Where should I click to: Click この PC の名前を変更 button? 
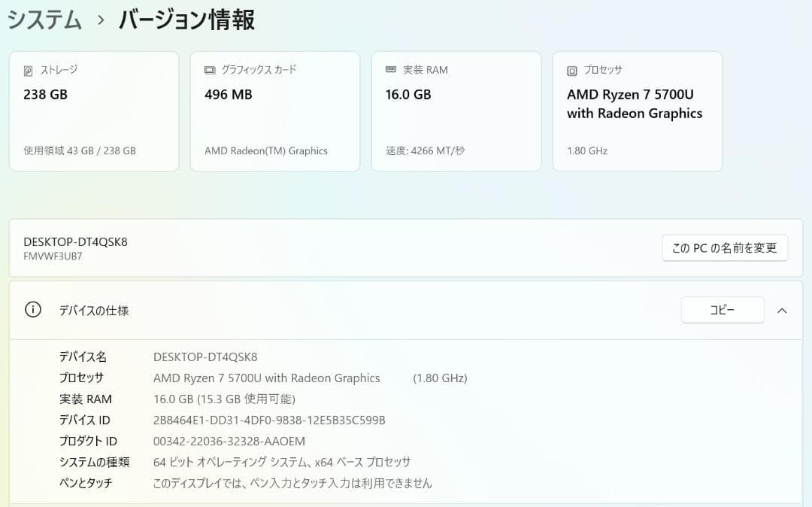coord(724,247)
